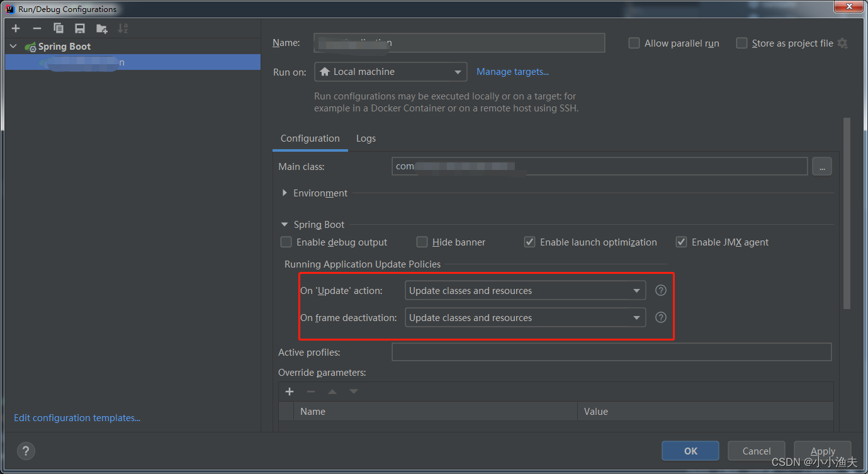Open On frame deactivation dropdown
This screenshot has height=474, width=868.
click(x=526, y=317)
